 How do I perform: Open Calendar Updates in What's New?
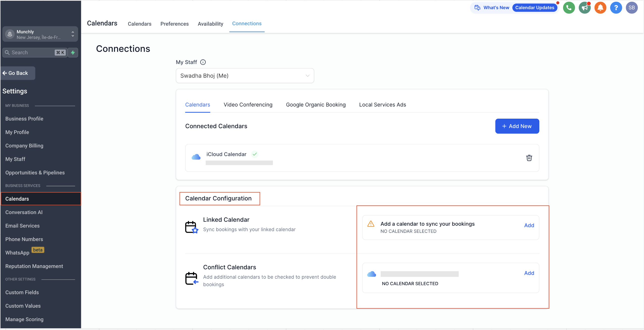click(535, 8)
